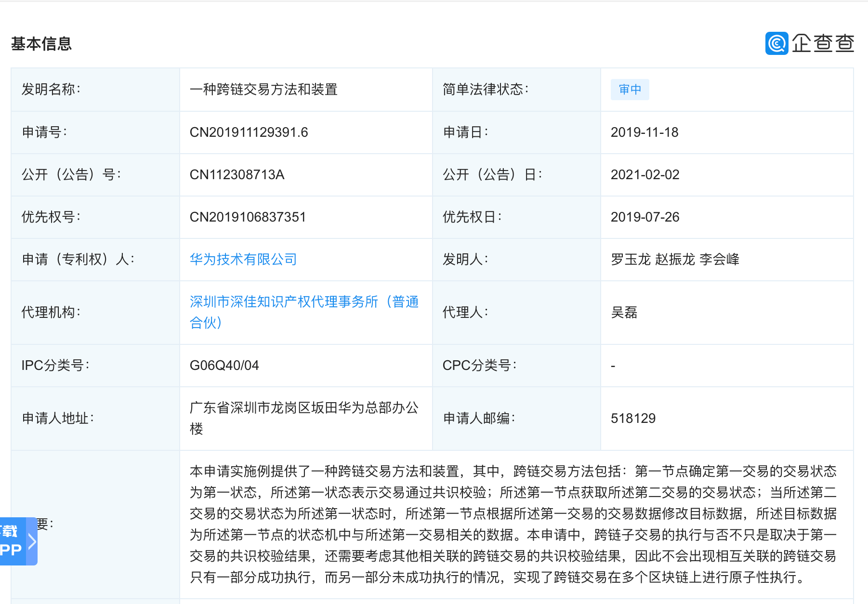Viewport: 868px width, 604px height.
Task: Click the 发明人 label cell
Action: (516, 259)
